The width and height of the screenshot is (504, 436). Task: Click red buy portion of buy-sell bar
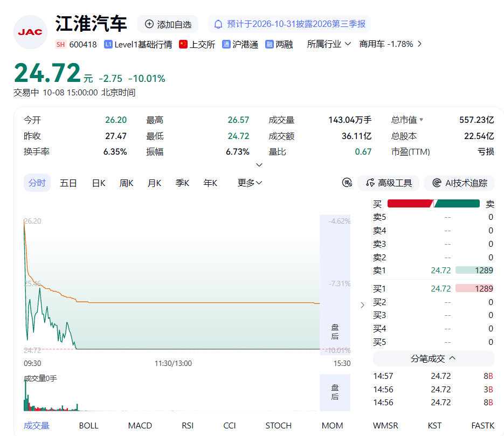[410, 203]
